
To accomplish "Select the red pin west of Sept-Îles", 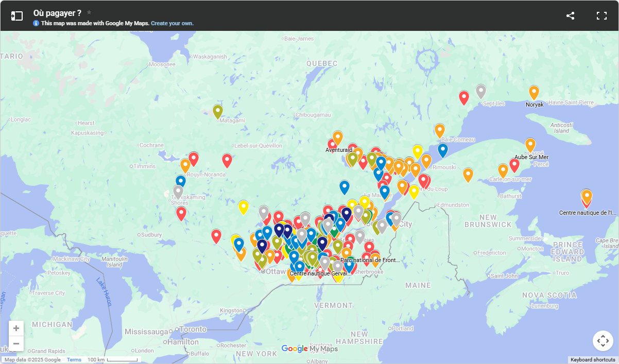I will tap(464, 98).
